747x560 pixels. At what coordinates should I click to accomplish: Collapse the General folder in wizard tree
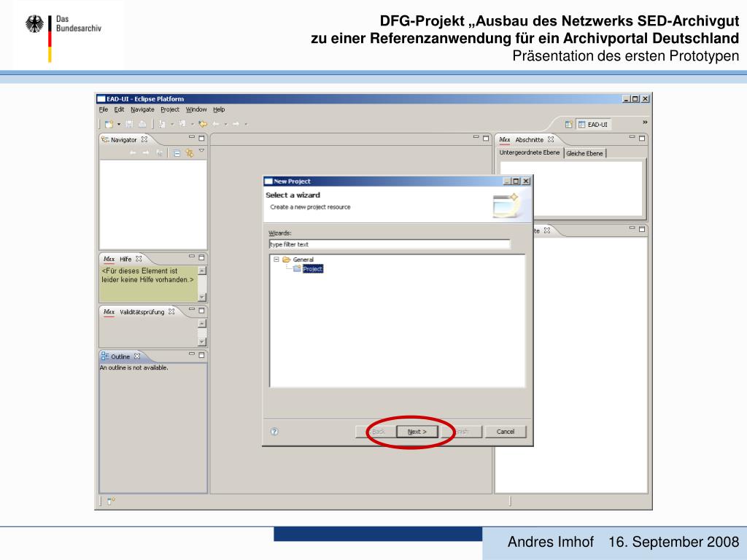pos(276,260)
